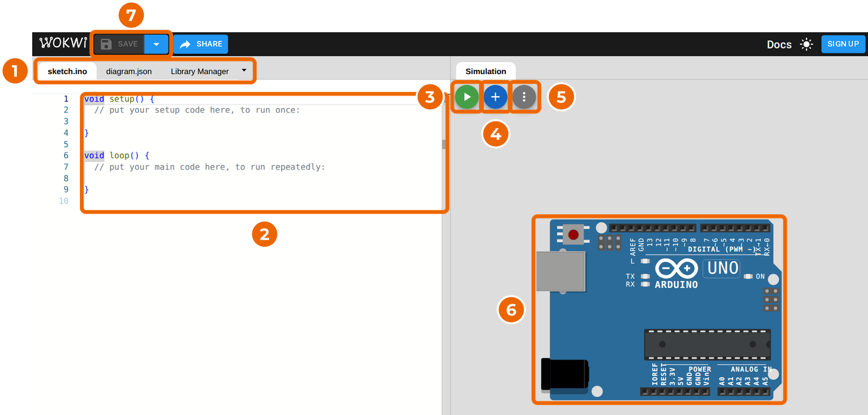Viewport: 868px width, 415px height.
Task: Expand the file tabs dropdown arrow
Action: 244,70
